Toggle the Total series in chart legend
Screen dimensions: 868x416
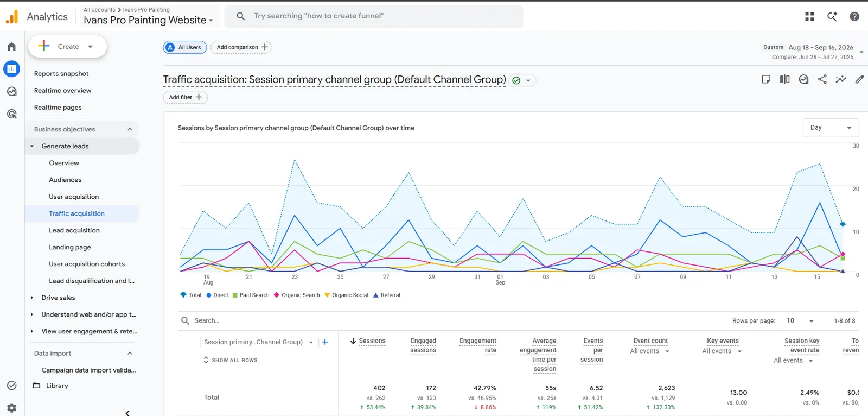pos(190,295)
